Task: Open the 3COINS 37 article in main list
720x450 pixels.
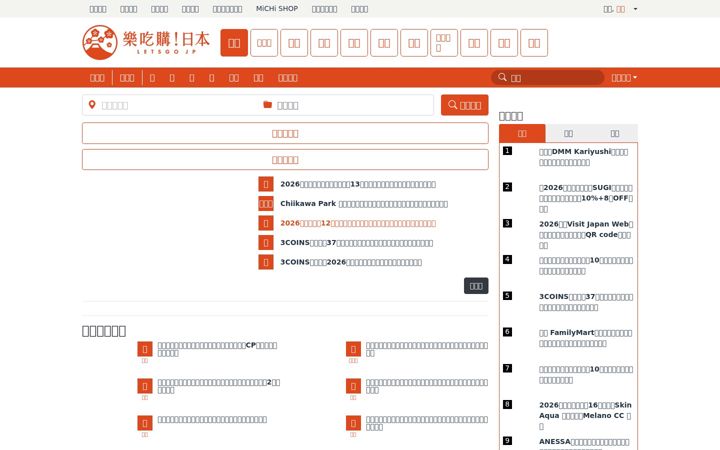Action: [357, 242]
